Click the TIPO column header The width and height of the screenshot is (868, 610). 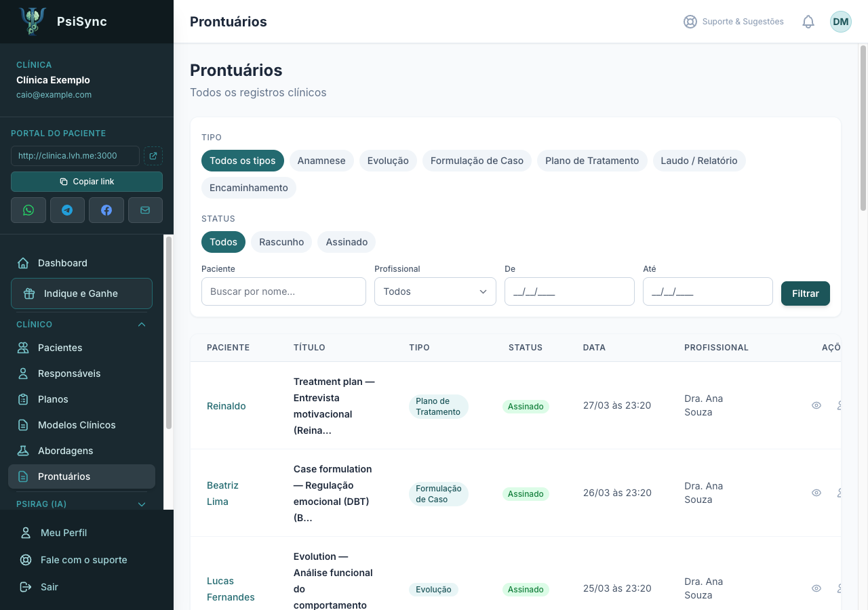[x=419, y=348]
